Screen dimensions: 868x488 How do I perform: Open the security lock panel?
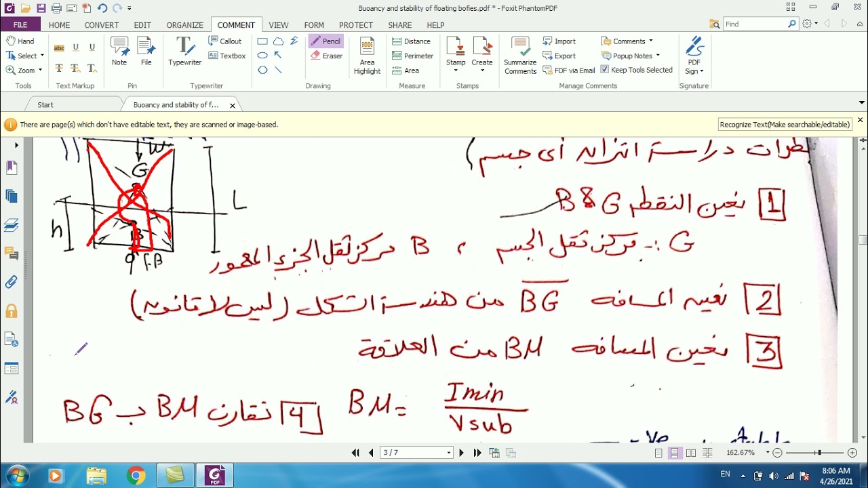pyautogui.click(x=11, y=311)
